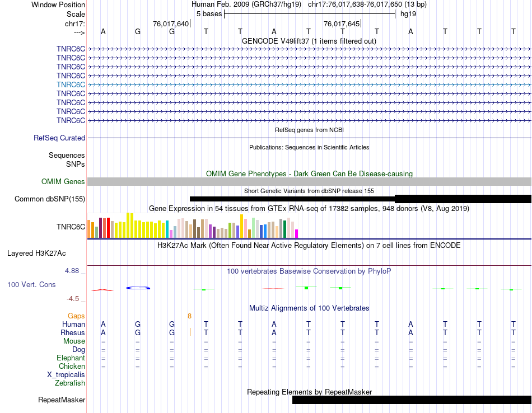
Task: Click the chr17:76,017,638-76,017,650 coordinate text
Action: [x=355, y=4]
